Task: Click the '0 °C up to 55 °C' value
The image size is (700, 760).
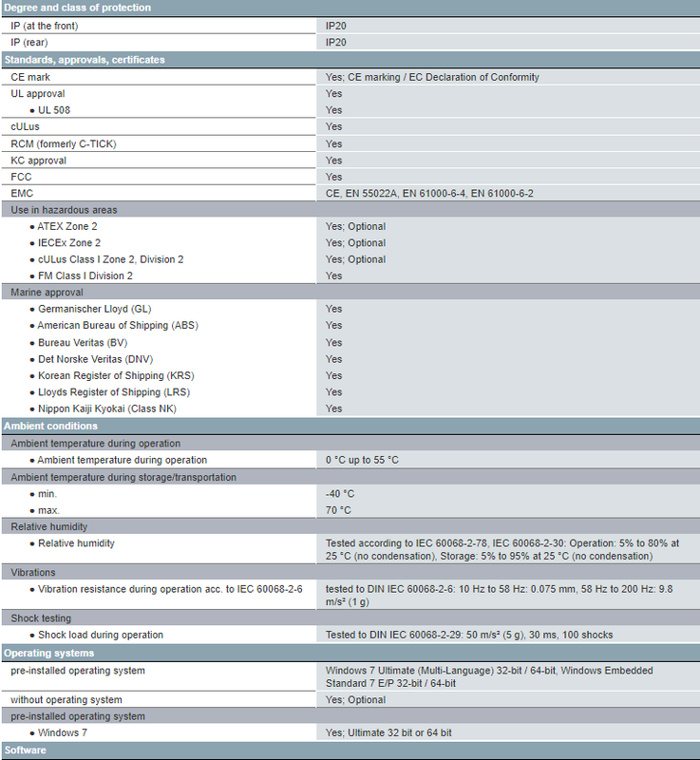Action: pos(362,460)
